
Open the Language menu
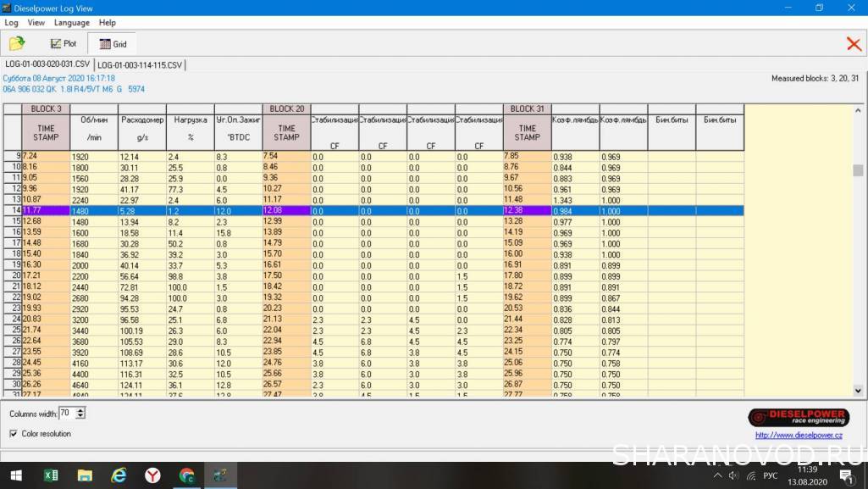pos(71,23)
